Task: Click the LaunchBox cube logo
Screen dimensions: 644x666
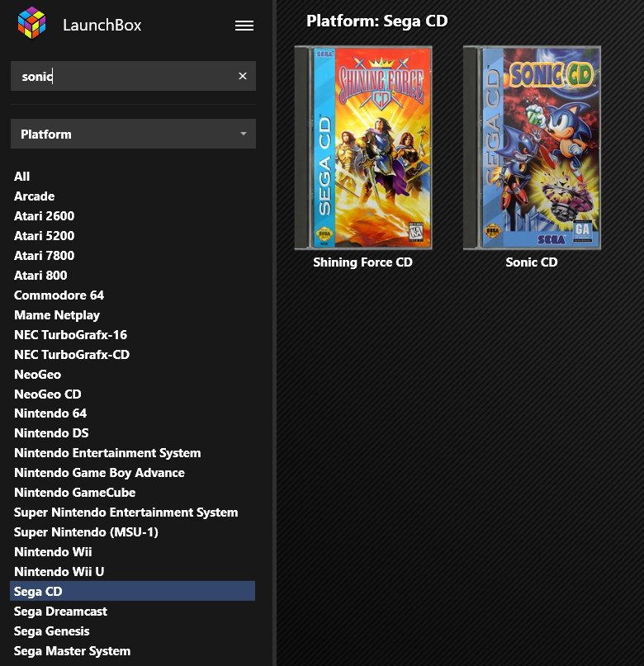Action: tap(31, 23)
